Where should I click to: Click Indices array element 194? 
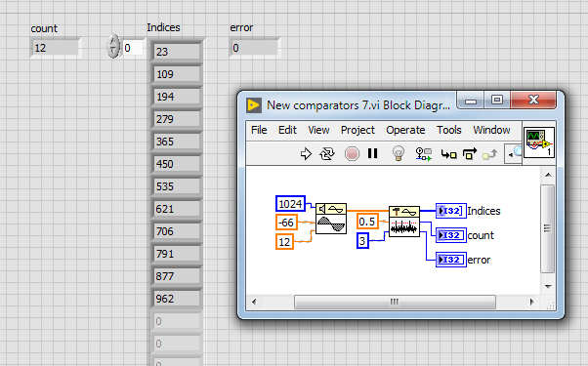[x=177, y=97]
